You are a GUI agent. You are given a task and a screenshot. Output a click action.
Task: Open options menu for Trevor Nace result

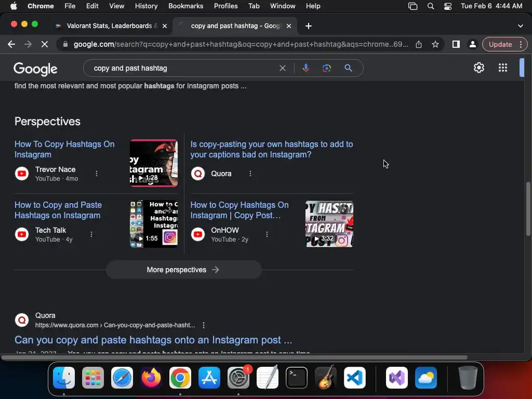[97, 174]
